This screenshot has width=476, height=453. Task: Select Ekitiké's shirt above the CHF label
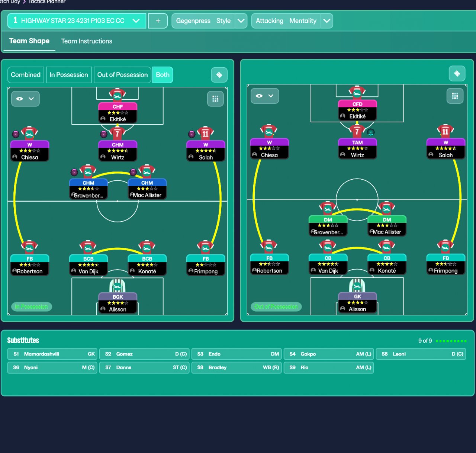[x=118, y=96]
